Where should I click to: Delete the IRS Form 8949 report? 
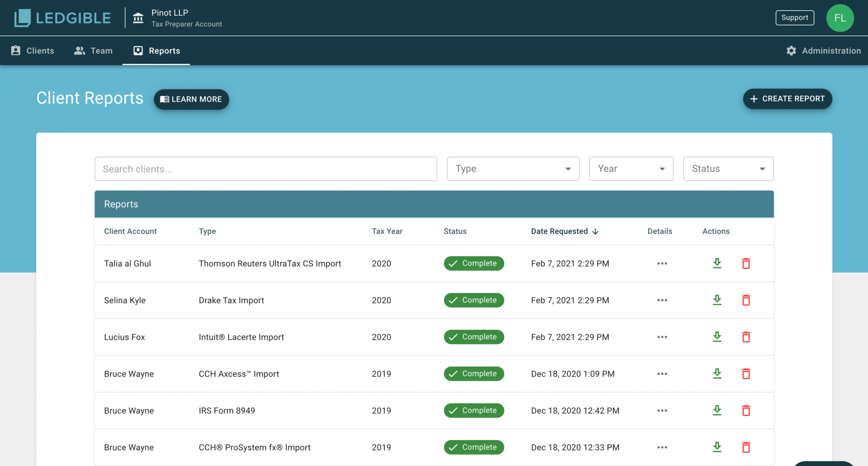(x=746, y=410)
